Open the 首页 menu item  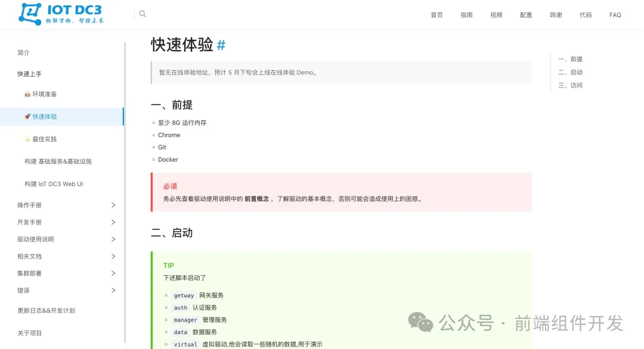tap(436, 15)
